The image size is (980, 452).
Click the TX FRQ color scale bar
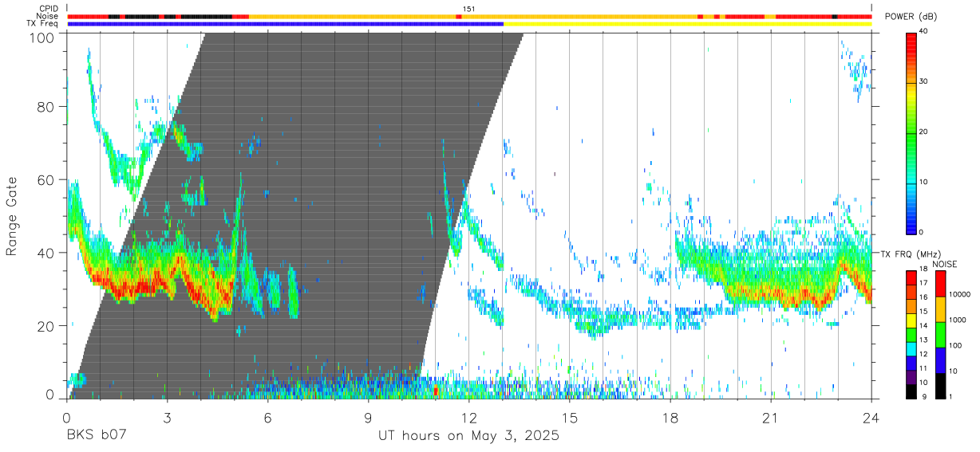tap(911, 334)
